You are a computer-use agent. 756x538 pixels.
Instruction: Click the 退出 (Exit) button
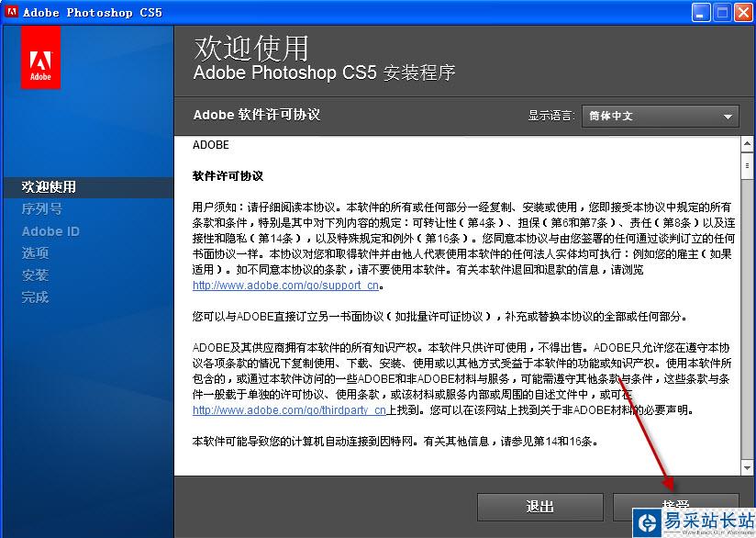(x=540, y=507)
